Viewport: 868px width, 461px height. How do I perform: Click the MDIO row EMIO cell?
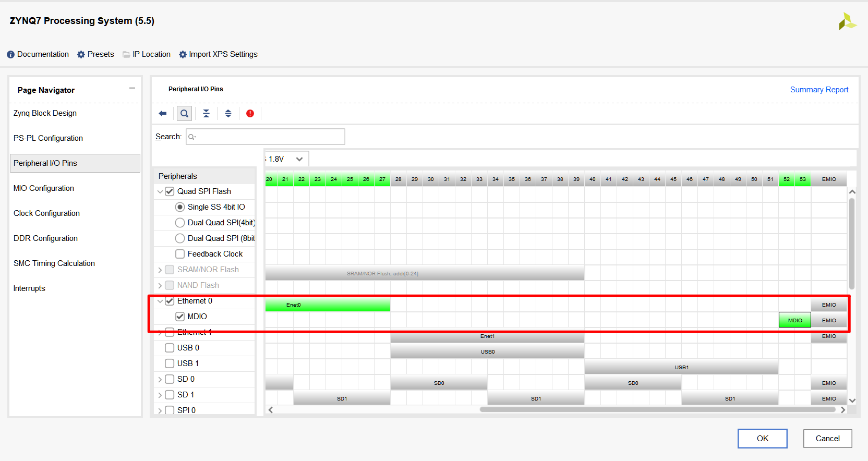pos(829,321)
